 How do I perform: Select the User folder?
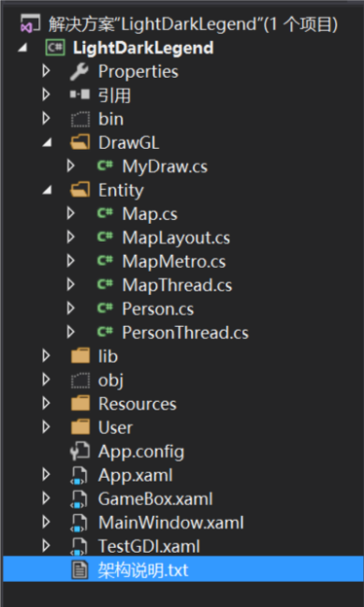(115, 427)
